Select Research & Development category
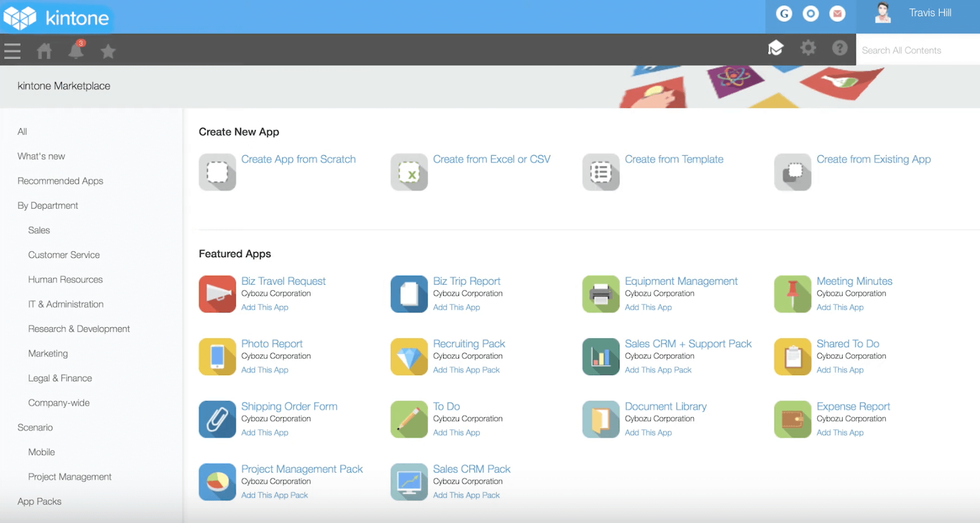The image size is (980, 523). click(79, 328)
